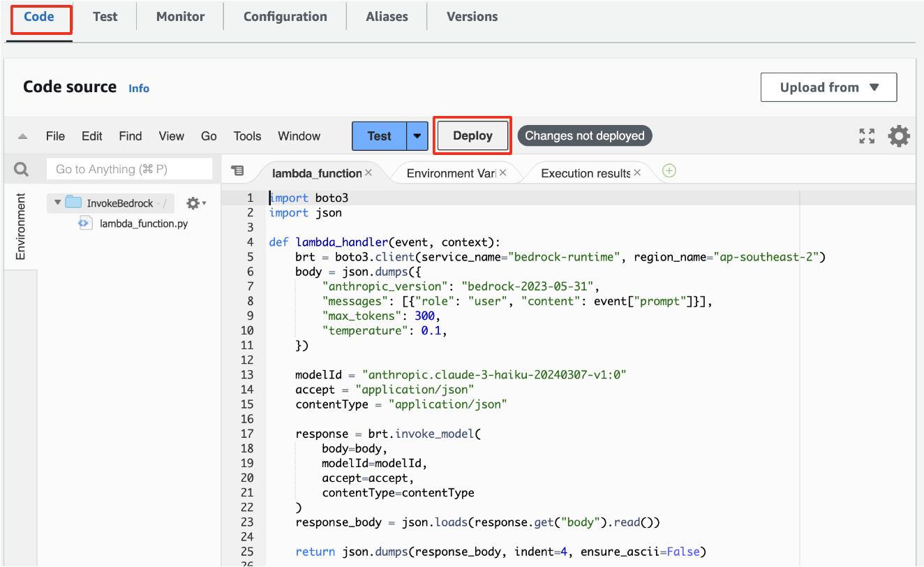Deploy the function changes
The width and height of the screenshot is (924, 567).
tap(472, 135)
